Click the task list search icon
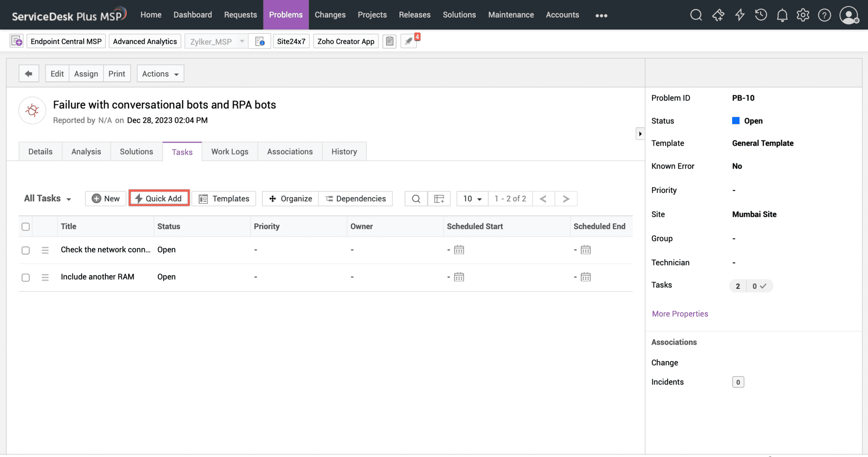868x457 pixels. (416, 199)
